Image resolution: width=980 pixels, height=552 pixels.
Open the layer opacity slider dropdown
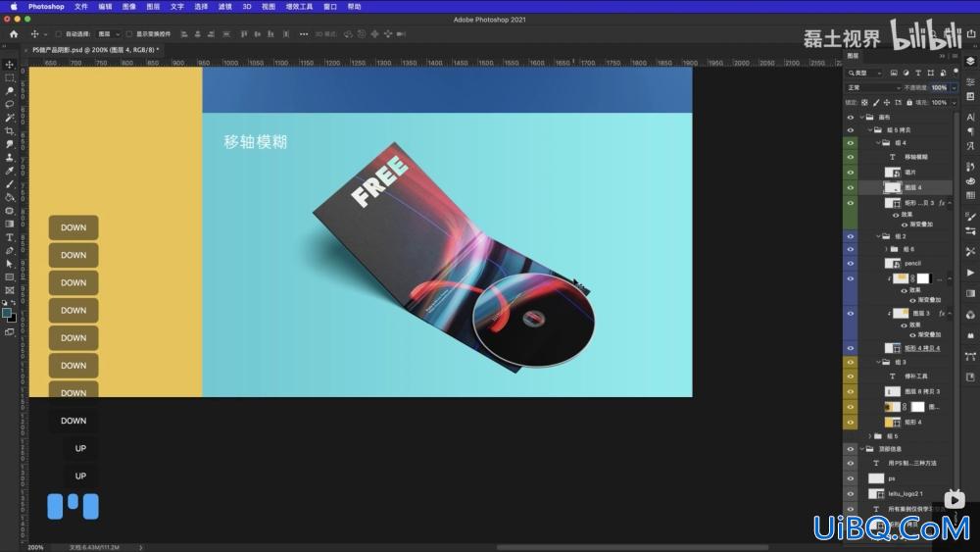(x=954, y=87)
